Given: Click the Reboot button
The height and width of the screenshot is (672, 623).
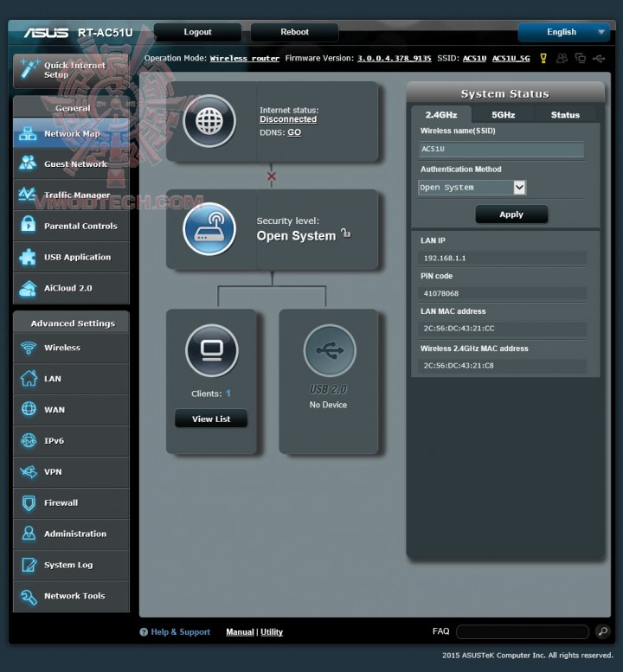Looking at the screenshot, I should click(294, 32).
